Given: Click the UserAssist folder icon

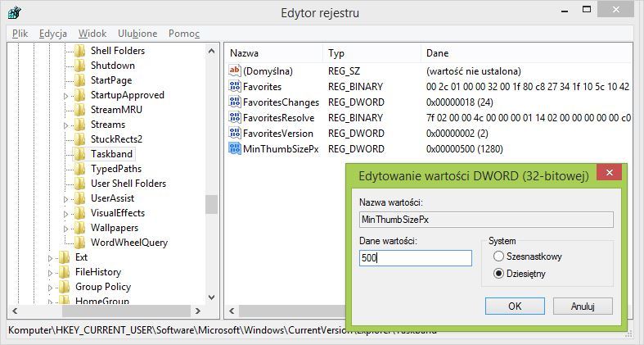Looking at the screenshot, I should 79,198.
